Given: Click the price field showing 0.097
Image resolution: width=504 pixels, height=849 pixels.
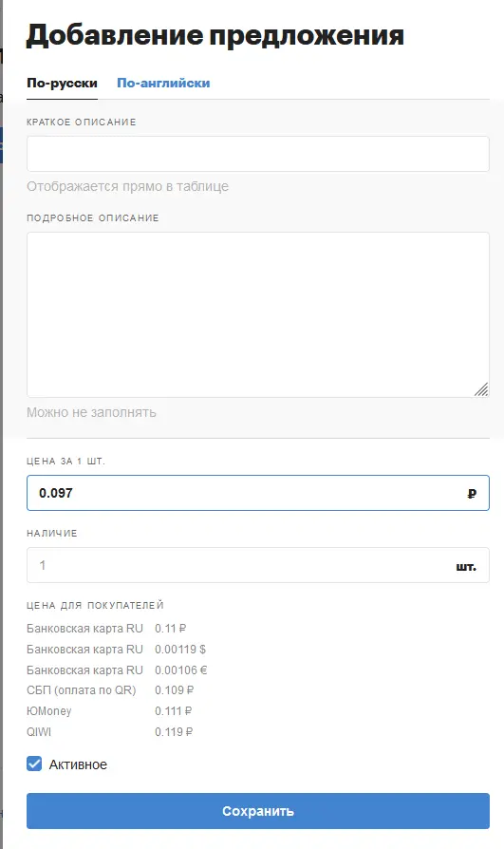Looking at the screenshot, I should pos(257,493).
